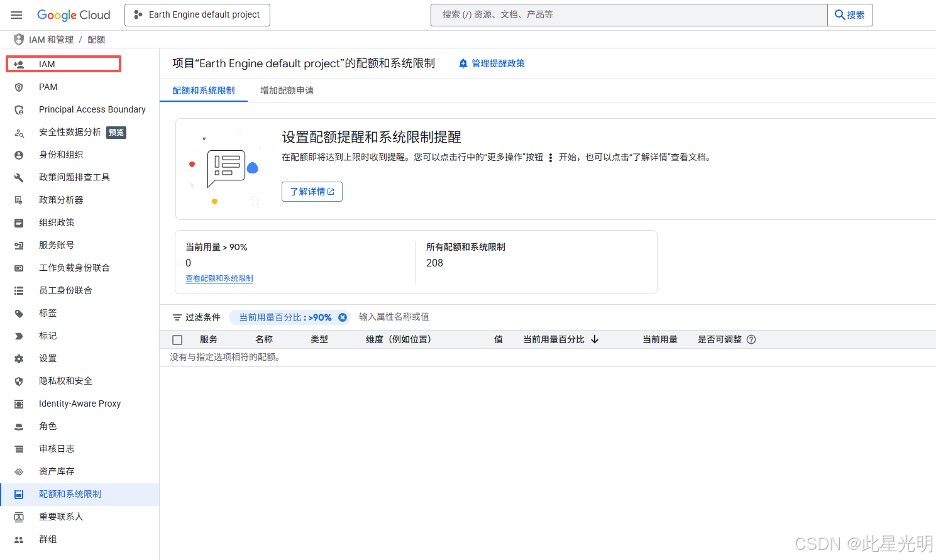936x560 pixels.
Task: Click the 查看配额和系统限制 link
Action: (219, 278)
